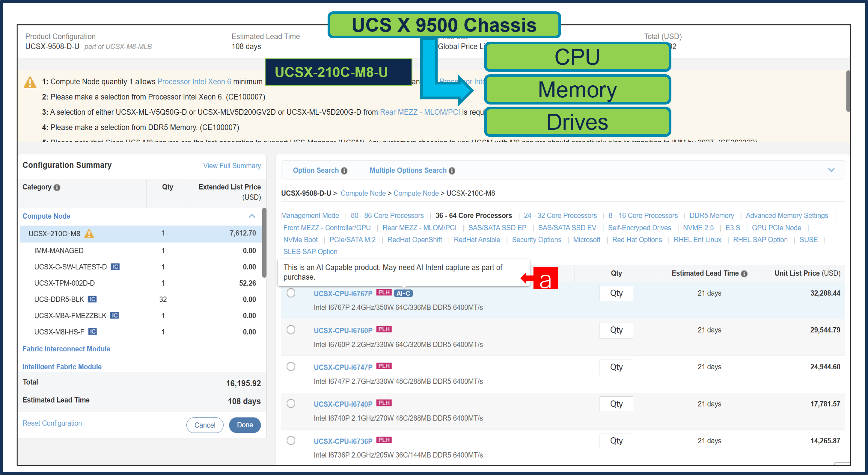This screenshot has height=475, width=868.
Task: Click the Qty field for UCSX-CPU-I6767P
Action: coord(616,293)
